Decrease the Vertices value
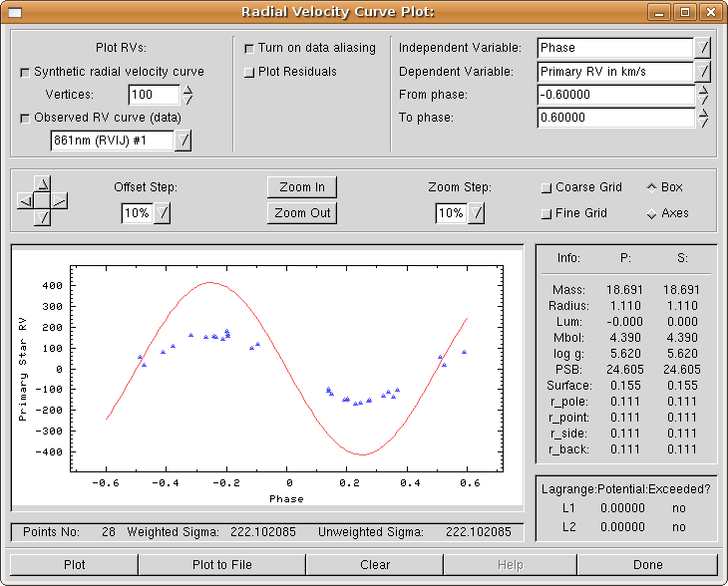Image resolution: width=728 pixels, height=586 pixels. click(187, 100)
